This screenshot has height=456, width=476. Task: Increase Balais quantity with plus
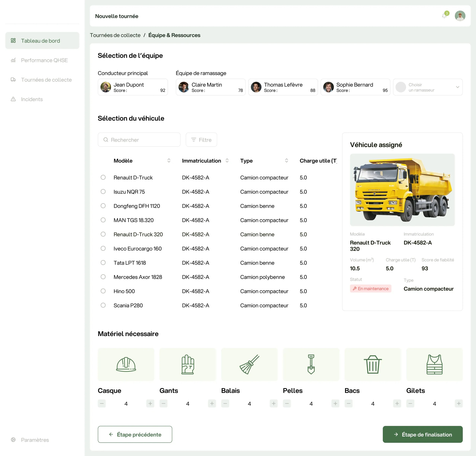point(274,403)
